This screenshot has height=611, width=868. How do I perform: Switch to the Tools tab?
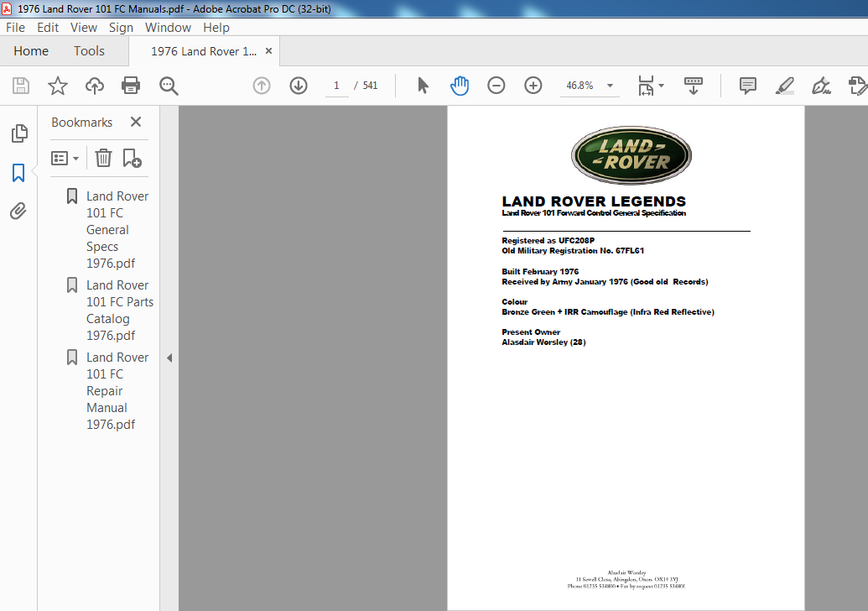pos(89,51)
